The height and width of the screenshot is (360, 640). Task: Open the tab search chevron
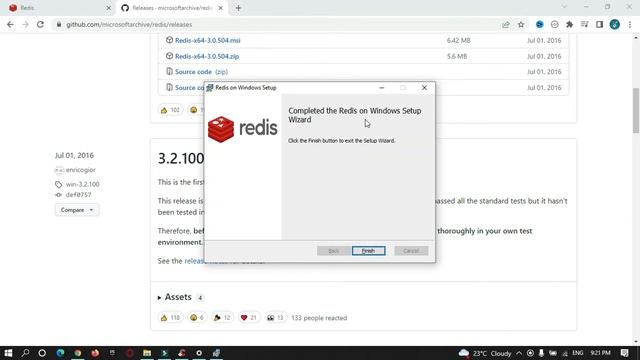click(564, 7)
